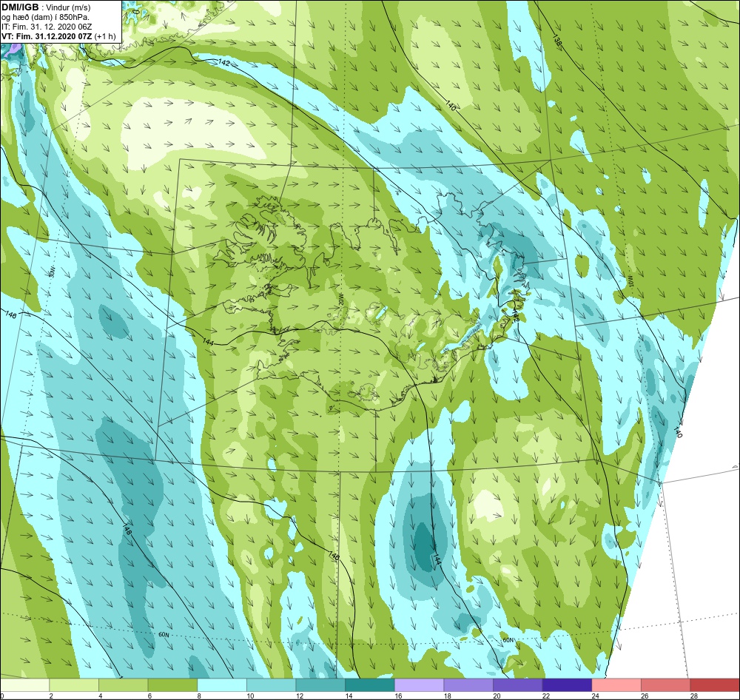Choose the 6–8 m/s darker green swatch
Screen dimensions: 740x700
click(172, 685)
